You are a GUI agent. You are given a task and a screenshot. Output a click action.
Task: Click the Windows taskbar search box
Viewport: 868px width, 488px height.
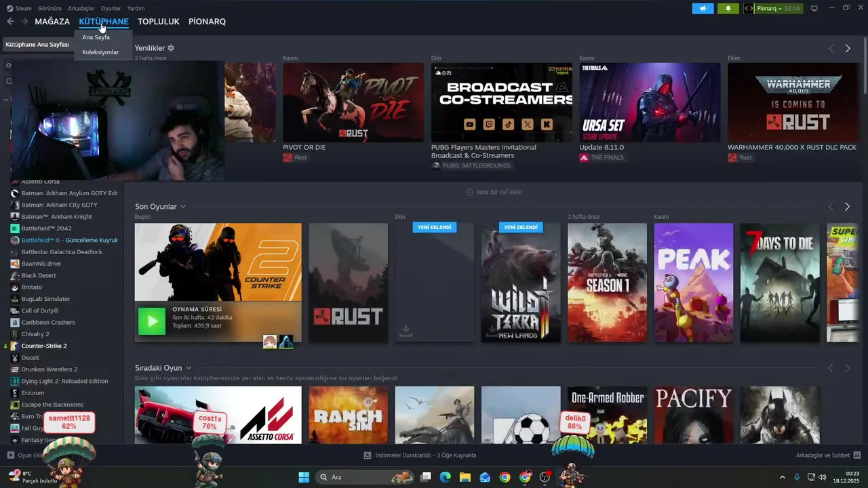[365, 477]
